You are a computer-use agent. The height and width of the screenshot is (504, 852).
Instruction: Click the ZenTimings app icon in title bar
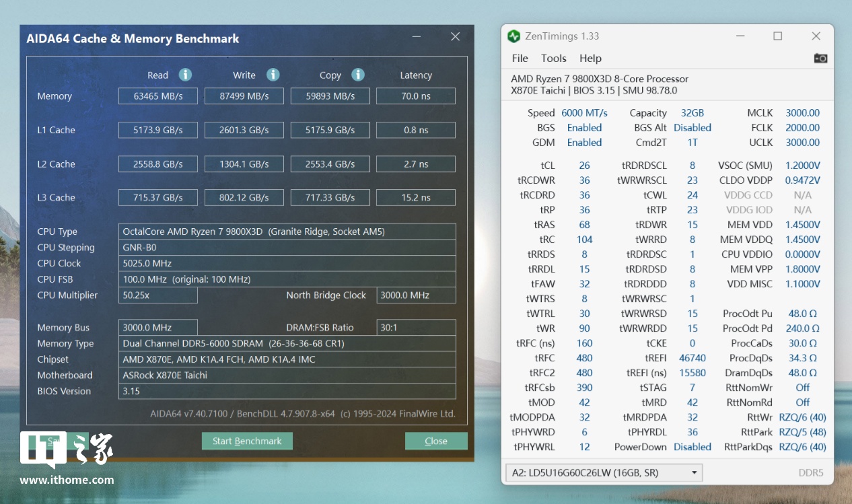pos(514,36)
